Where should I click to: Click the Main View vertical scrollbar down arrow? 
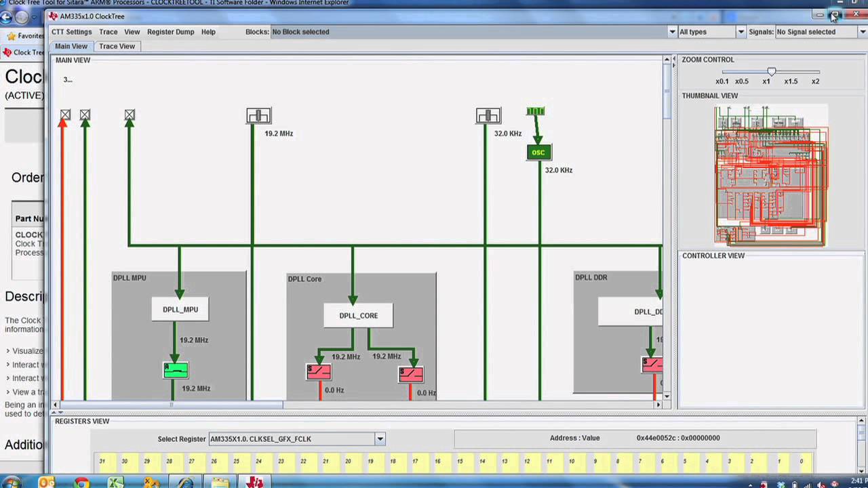pos(667,396)
